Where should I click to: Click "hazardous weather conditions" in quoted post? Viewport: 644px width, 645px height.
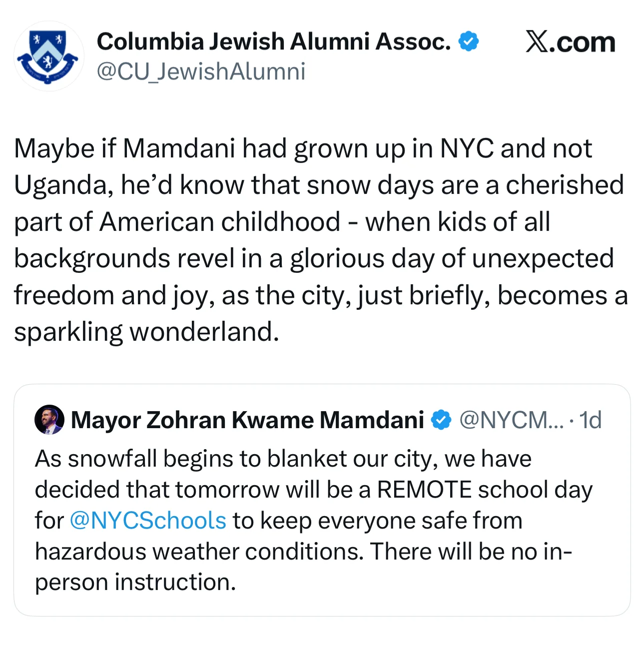pos(199,552)
